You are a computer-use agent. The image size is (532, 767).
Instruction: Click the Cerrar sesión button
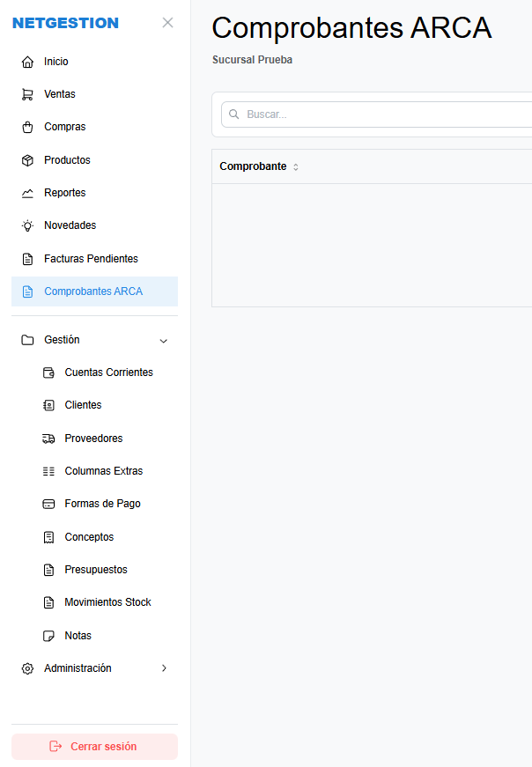tap(93, 746)
